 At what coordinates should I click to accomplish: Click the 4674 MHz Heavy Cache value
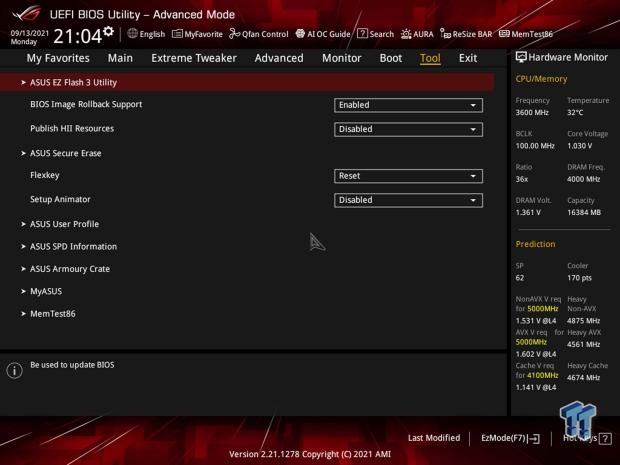pyautogui.click(x=583, y=378)
